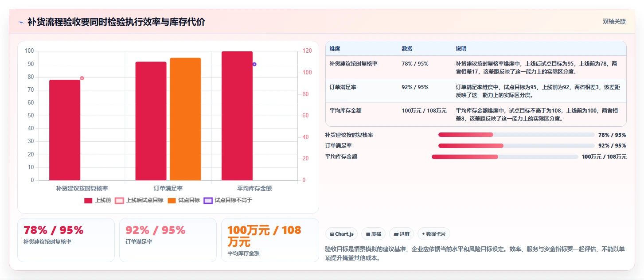Click the left axis value 100

click(x=29, y=51)
